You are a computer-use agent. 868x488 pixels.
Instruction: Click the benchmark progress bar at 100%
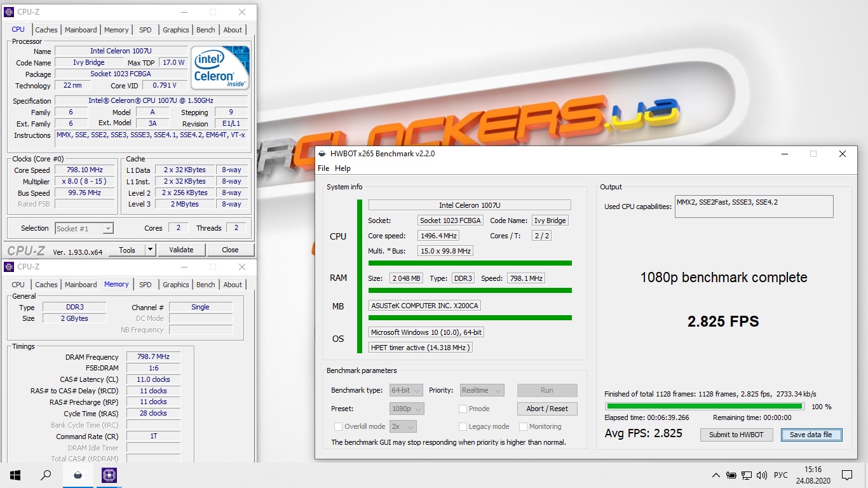pyautogui.click(x=704, y=406)
